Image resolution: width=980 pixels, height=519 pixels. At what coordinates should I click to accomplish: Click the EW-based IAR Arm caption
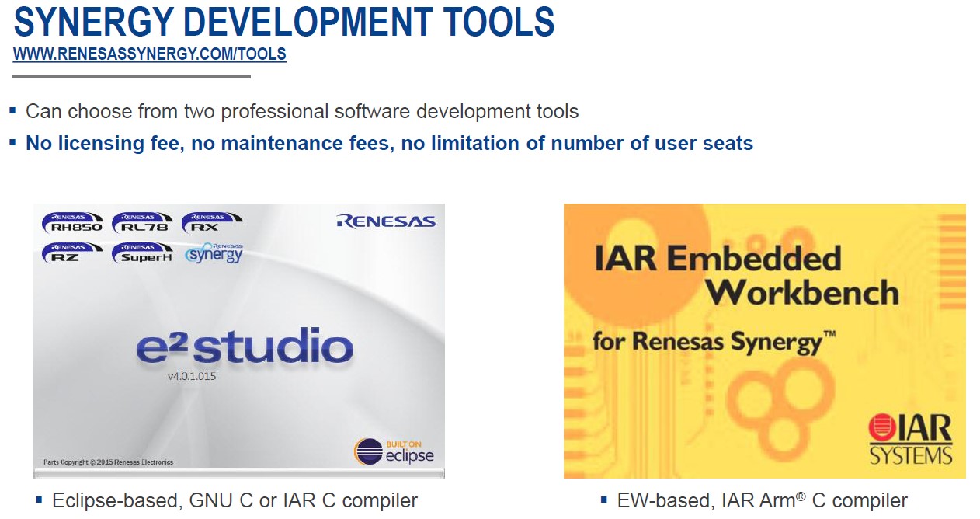pyautogui.click(x=762, y=500)
